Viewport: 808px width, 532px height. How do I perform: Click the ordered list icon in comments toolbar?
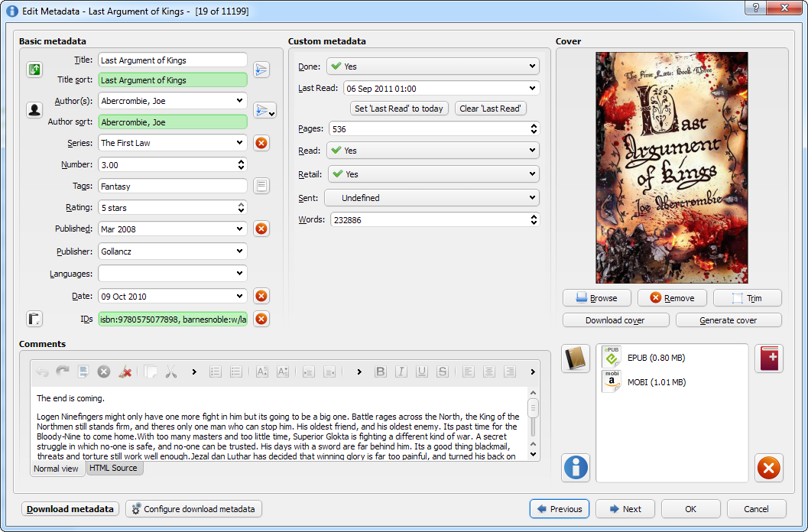coord(216,371)
